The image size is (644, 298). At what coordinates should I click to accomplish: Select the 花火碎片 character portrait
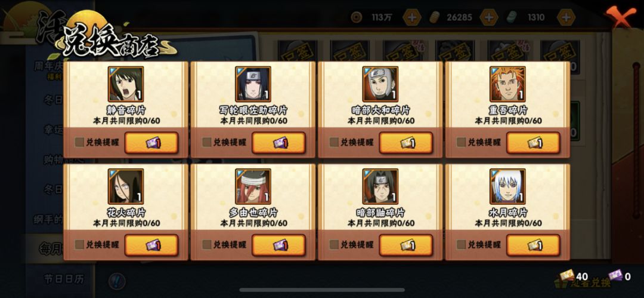pyautogui.click(x=126, y=186)
